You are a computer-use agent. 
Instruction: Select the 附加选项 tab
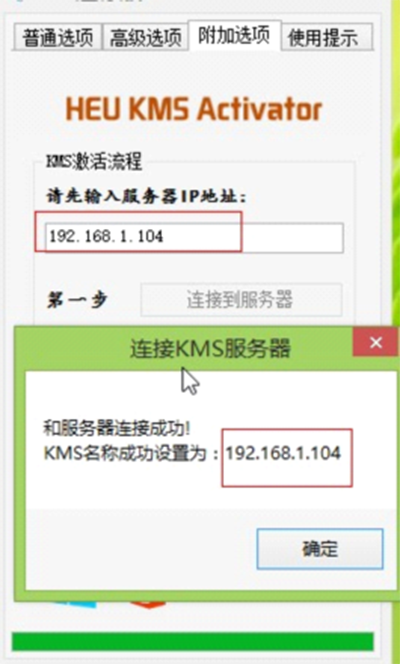(234, 35)
